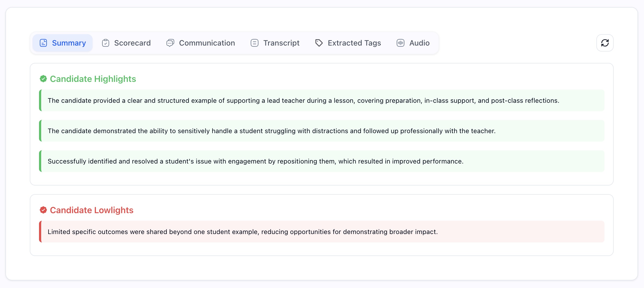Click the highlight about student struggling with distractions
The width and height of the screenshot is (644, 288).
(x=271, y=131)
